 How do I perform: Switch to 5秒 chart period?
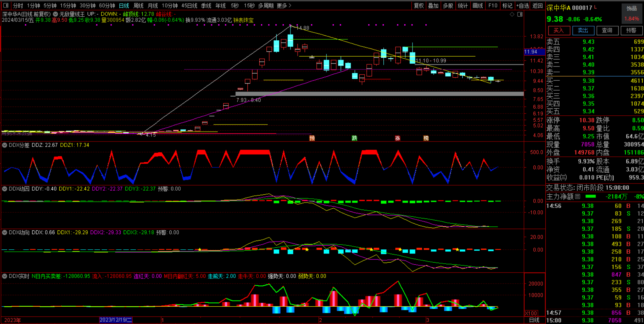[x=235, y=5]
